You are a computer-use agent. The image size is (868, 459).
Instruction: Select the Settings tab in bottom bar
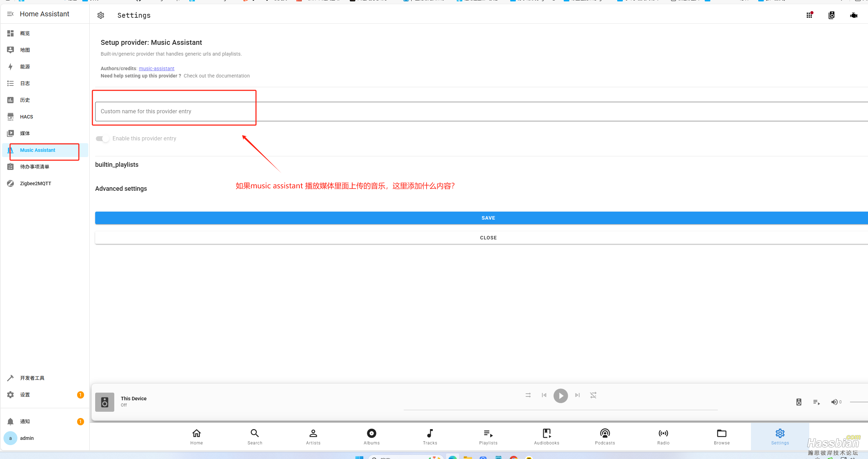coord(780,437)
